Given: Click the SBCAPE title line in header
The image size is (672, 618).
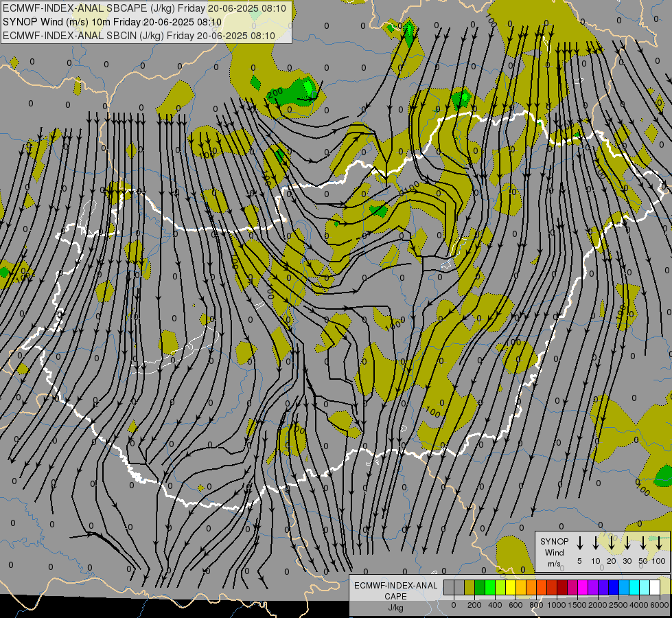Looking at the screenshot, I should (144, 8).
